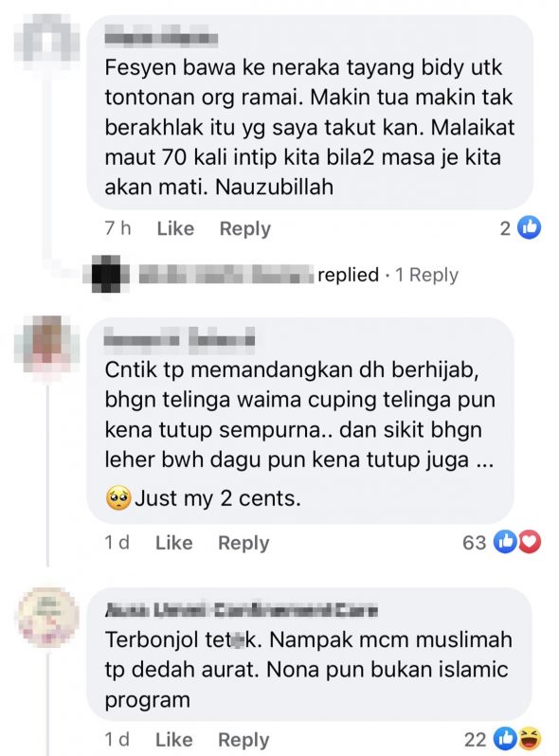Open the blurred author name of third comment
Screen dimensions: 559x756
(x=242, y=610)
